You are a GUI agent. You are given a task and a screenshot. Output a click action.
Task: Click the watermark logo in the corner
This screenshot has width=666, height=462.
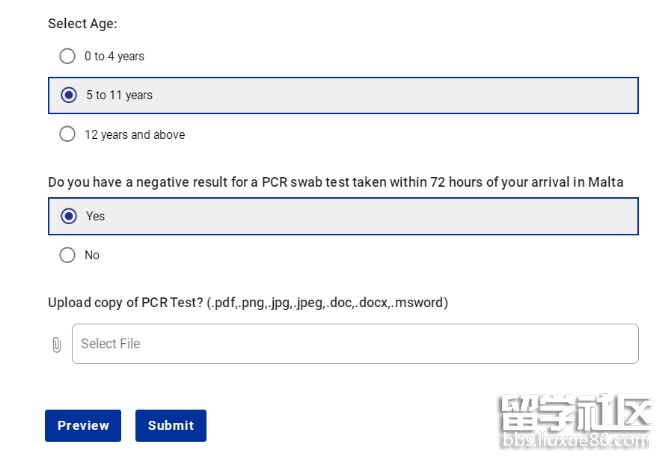[x=575, y=415]
